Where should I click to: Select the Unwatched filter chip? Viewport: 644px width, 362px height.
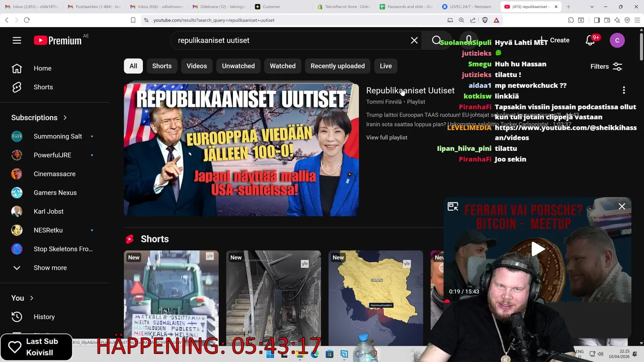pyautogui.click(x=238, y=66)
